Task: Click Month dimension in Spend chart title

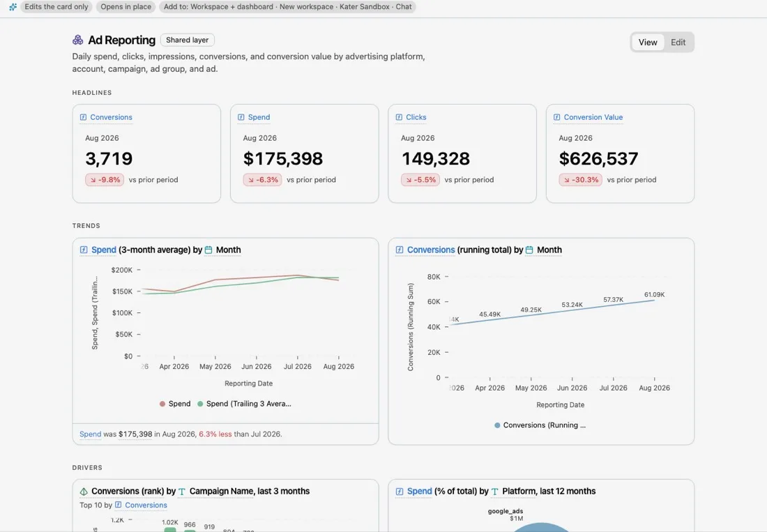Action: (x=229, y=250)
